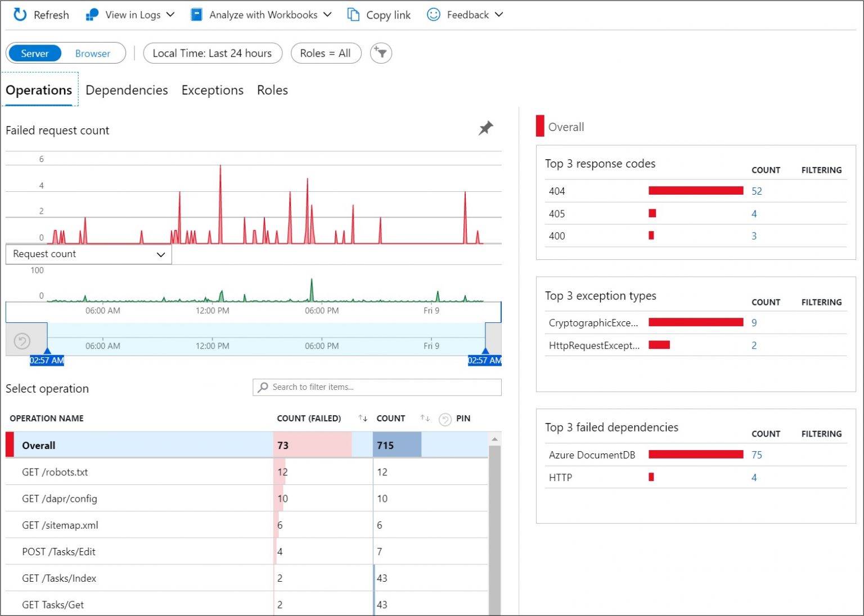Click the Refresh icon
Screen dimensions: 864x616
pos(20,15)
